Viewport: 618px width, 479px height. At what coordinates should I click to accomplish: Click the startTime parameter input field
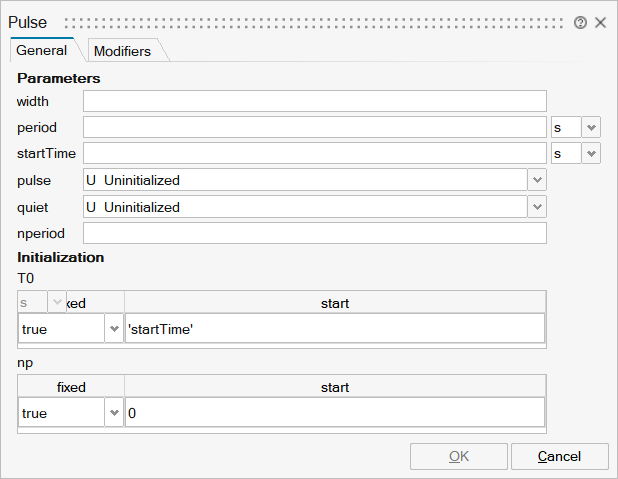click(314, 153)
